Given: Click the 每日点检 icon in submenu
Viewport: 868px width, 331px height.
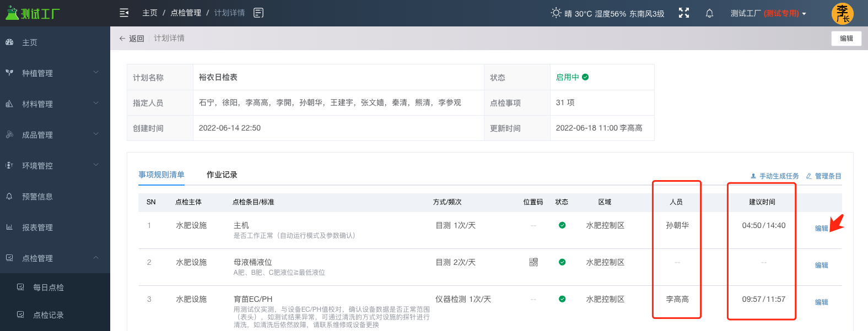Looking at the screenshot, I should (20, 287).
